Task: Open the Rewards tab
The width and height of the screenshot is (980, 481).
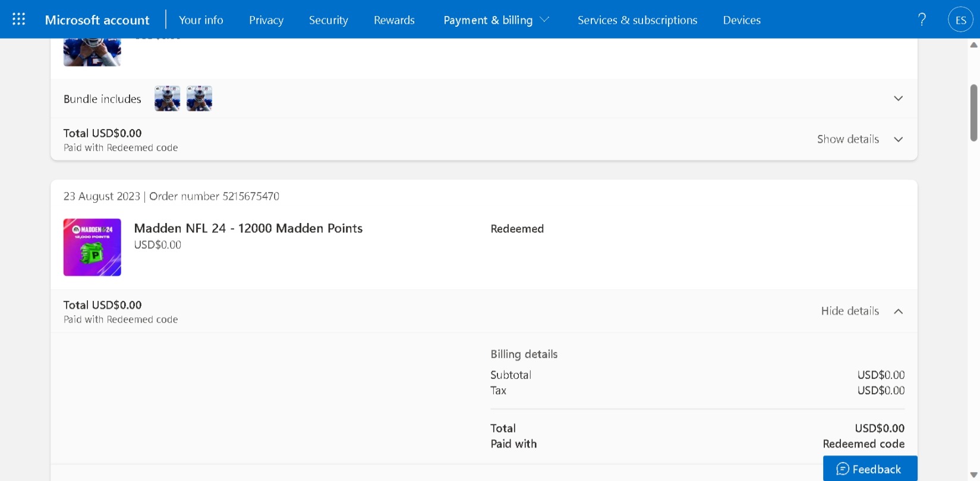Action: 394,20
